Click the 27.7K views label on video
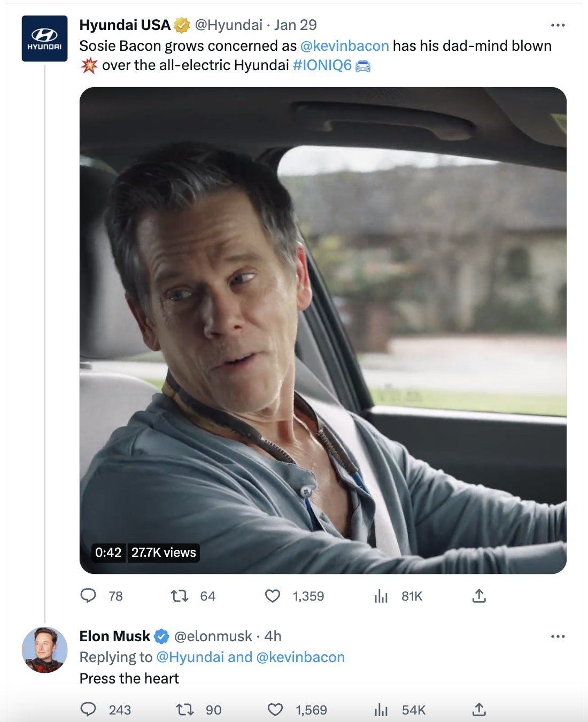Viewport: 588px width, 722px height. 163,553
